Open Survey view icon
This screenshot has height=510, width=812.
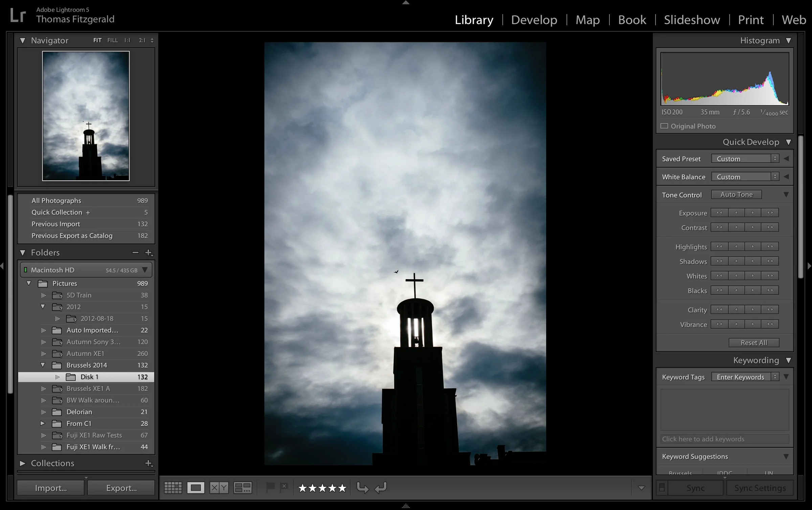click(243, 488)
